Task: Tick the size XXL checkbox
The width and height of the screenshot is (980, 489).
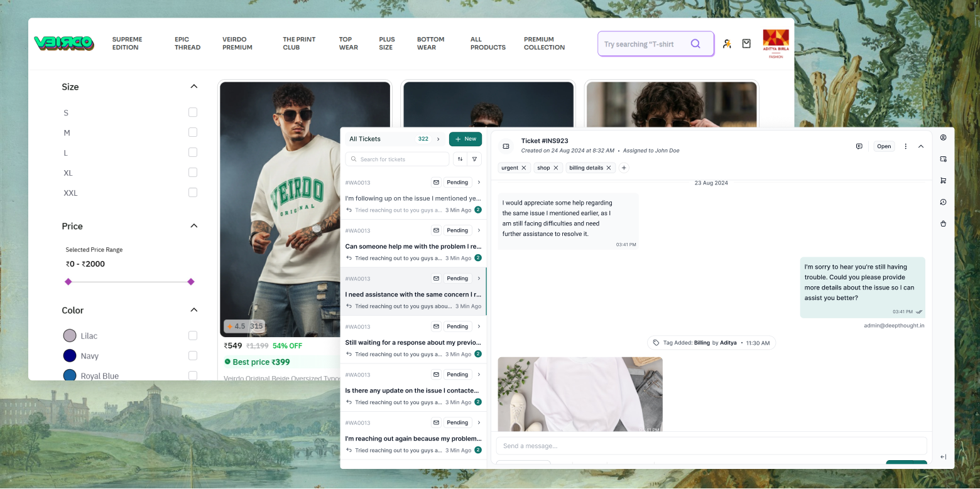Action: tap(193, 193)
